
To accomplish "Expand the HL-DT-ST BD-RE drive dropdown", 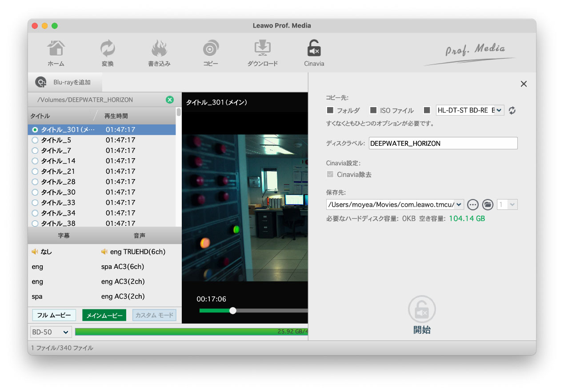I will tap(499, 110).
